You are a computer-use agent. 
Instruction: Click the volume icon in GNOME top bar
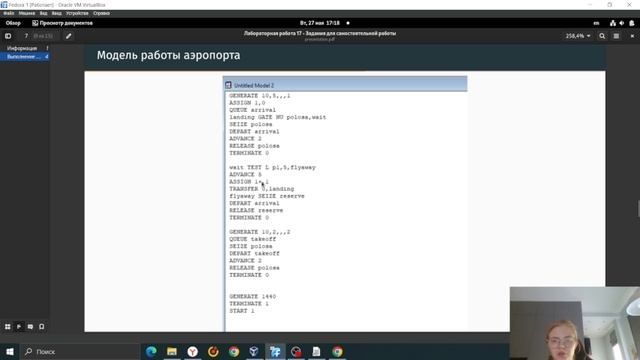point(622,23)
